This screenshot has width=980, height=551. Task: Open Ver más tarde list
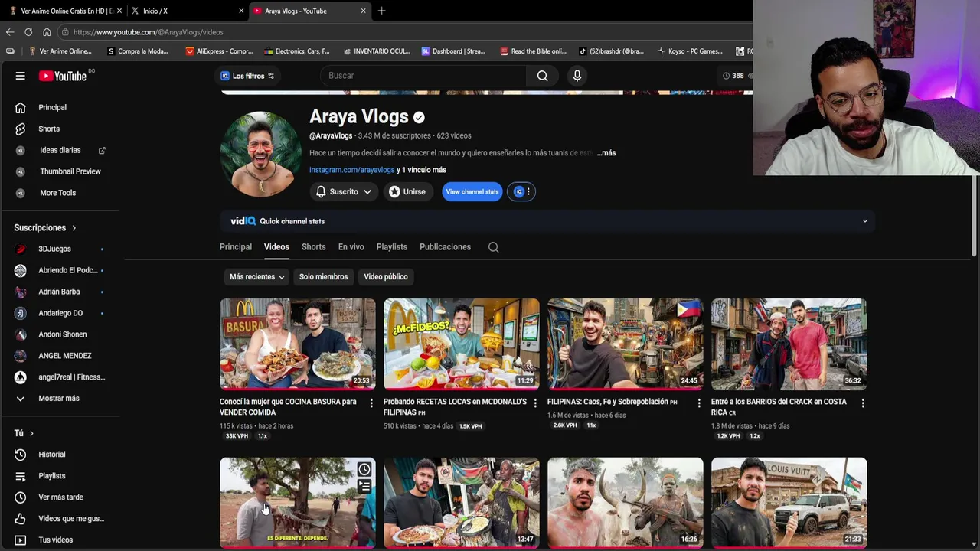pyautogui.click(x=60, y=497)
